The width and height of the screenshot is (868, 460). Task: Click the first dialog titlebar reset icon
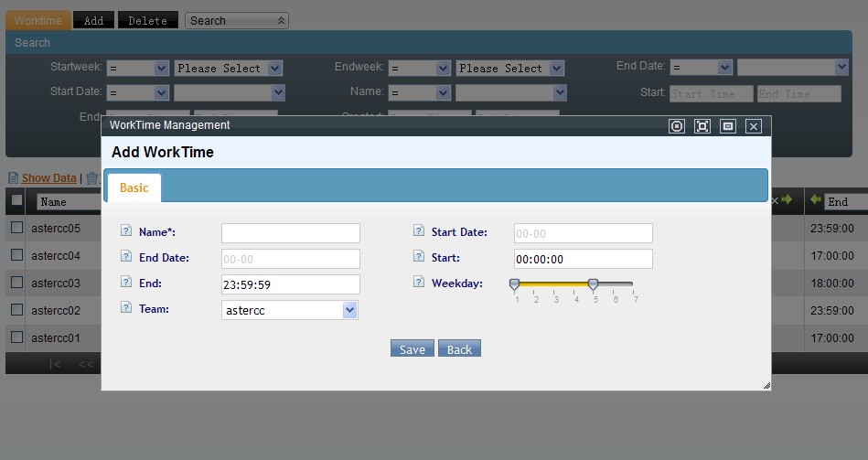(x=677, y=126)
